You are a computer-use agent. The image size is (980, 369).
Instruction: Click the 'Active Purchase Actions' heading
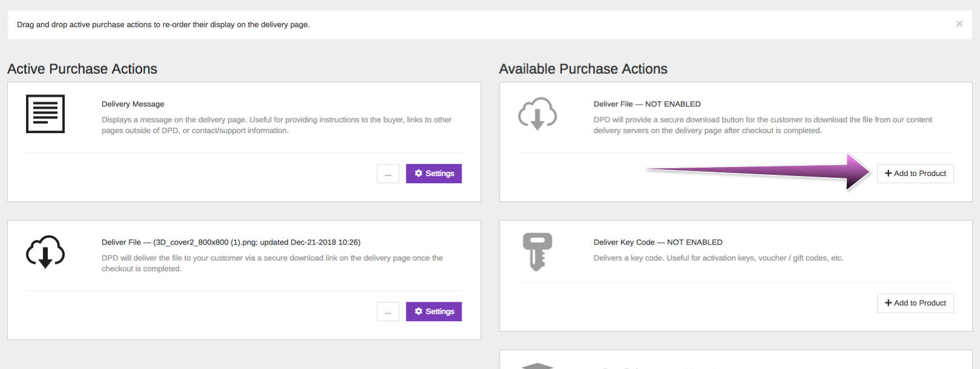(x=82, y=69)
